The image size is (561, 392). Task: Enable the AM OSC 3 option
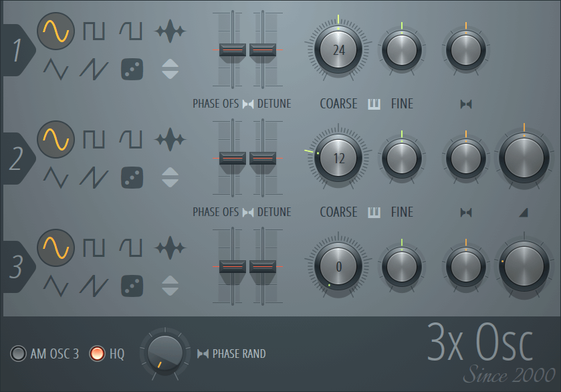point(17,354)
